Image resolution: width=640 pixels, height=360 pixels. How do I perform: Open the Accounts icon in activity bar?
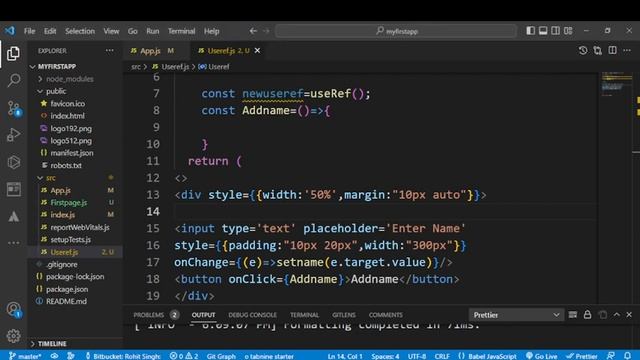[x=13, y=309]
